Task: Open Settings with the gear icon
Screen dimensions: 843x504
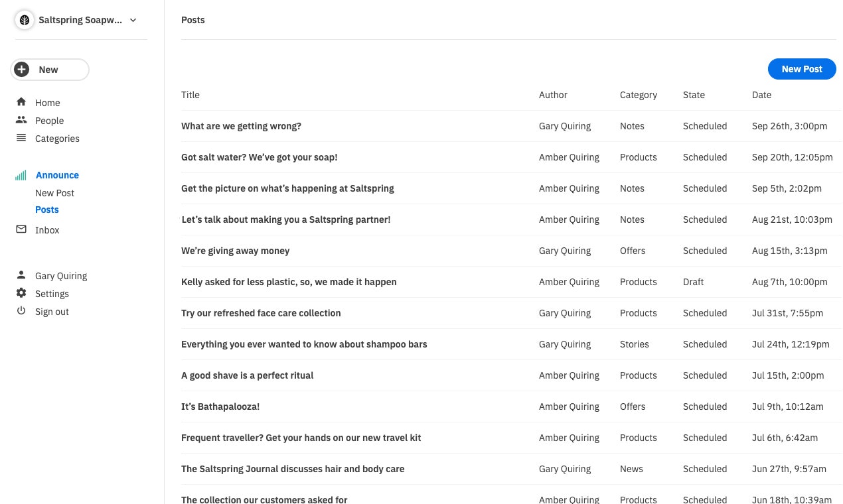Action: pyautogui.click(x=21, y=293)
